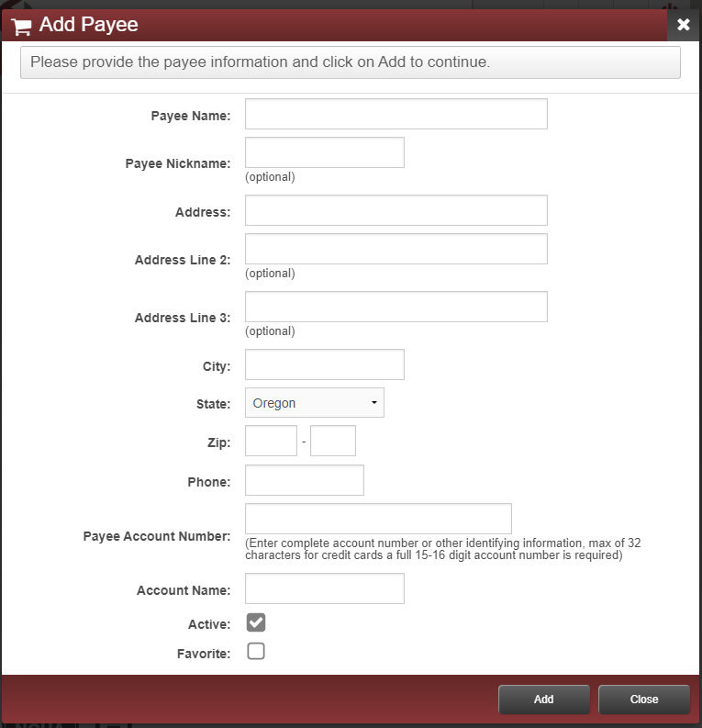Click the payee information instruction banner
702x728 pixels.
pos(350,62)
